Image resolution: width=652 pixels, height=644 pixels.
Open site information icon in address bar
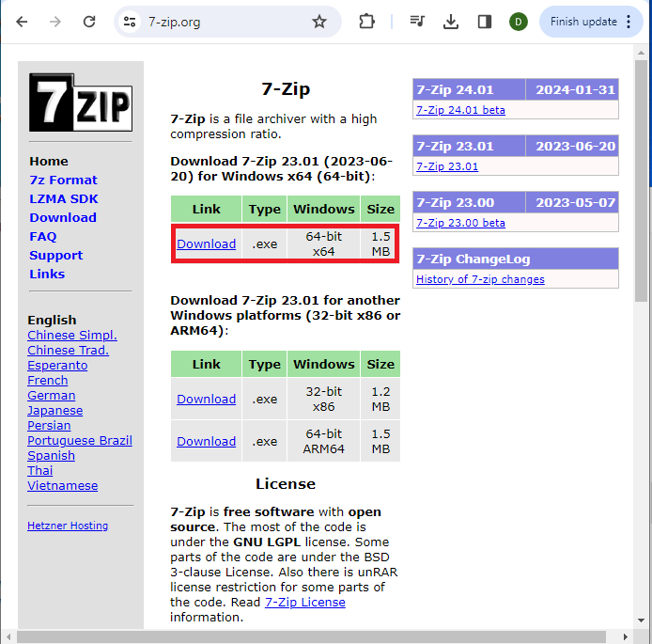click(130, 22)
